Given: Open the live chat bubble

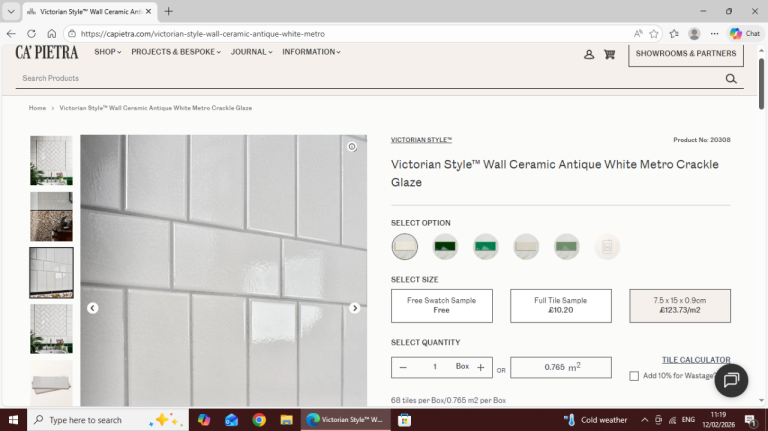Looking at the screenshot, I should coord(731,380).
